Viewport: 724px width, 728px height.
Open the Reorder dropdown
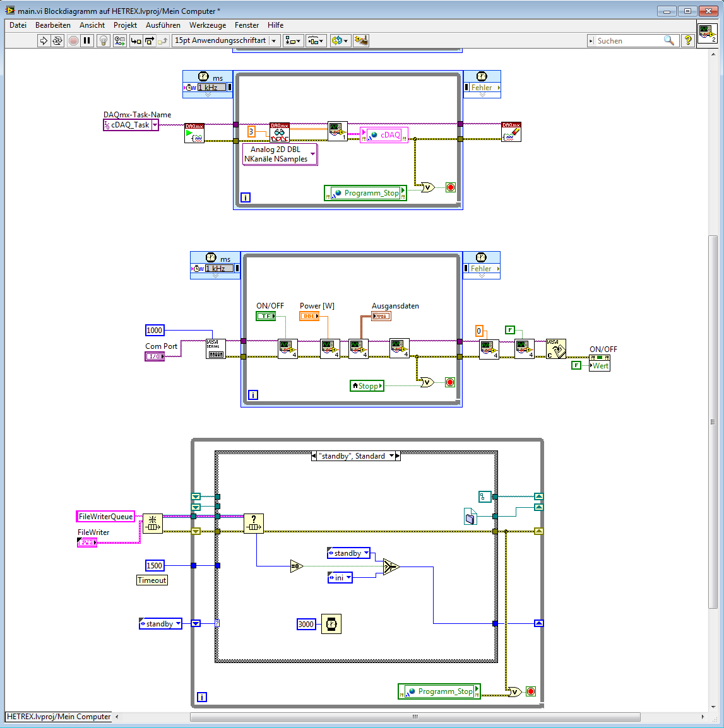(340, 41)
